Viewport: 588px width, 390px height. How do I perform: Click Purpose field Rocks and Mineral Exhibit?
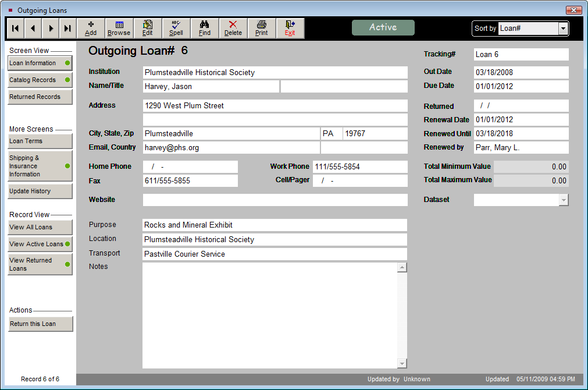[275, 225]
